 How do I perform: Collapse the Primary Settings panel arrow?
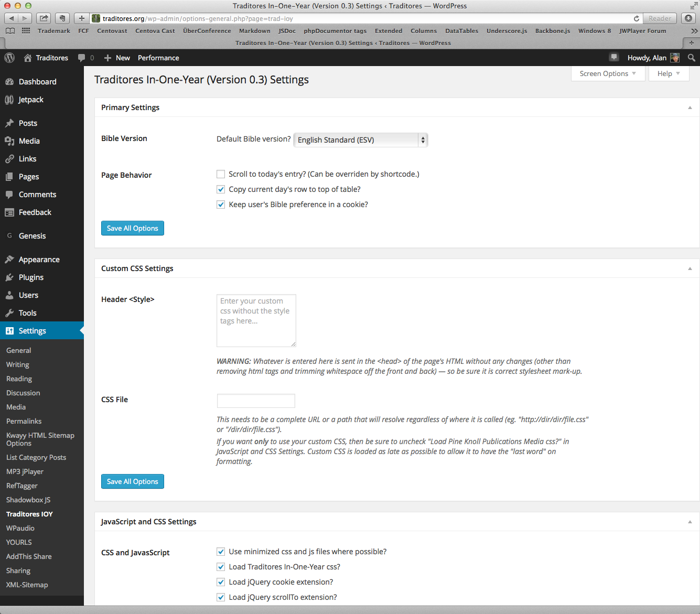tap(690, 107)
